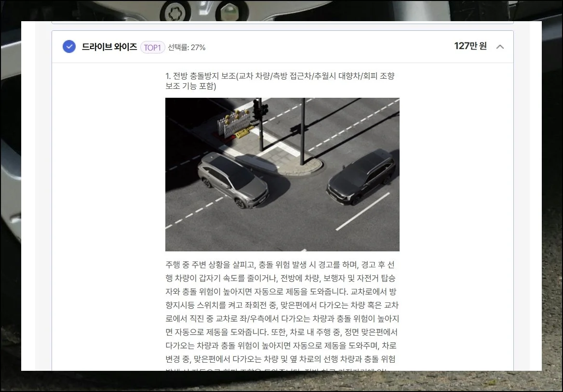This screenshot has height=392, width=563.
Task: Uncheck the 드라이브 와이즈 option checkbox
Action: pyautogui.click(x=69, y=47)
